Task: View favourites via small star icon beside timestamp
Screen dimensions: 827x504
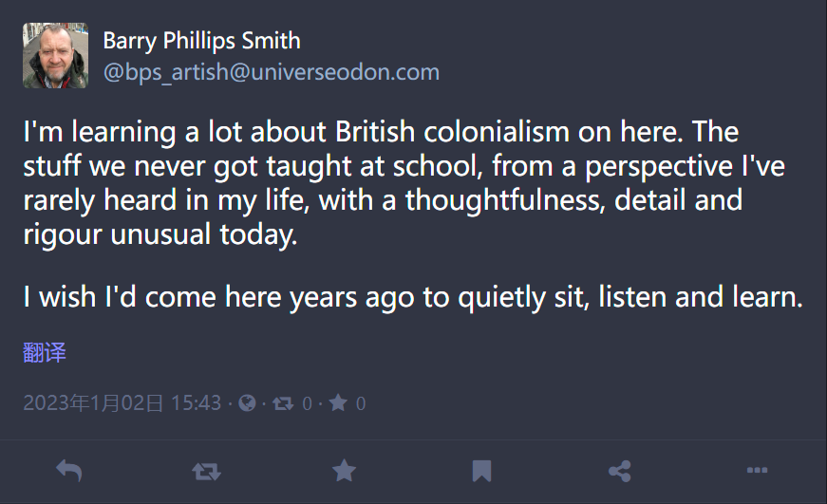Action: click(338, 403)
